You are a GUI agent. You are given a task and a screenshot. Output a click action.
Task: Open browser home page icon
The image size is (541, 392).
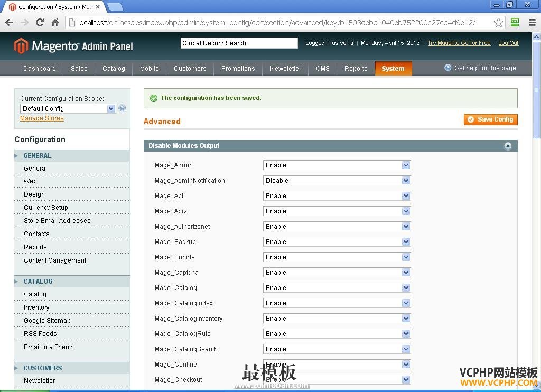[x=55, y=23]
